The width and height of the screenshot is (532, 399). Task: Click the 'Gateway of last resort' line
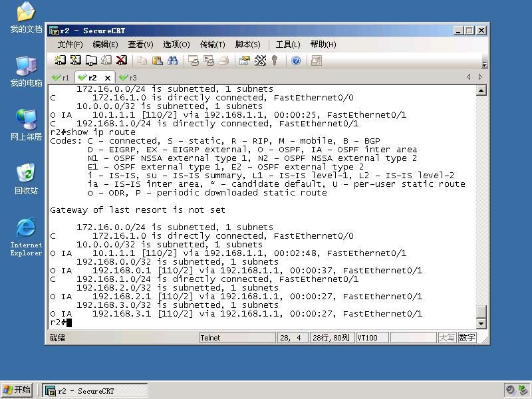point(138,210)
